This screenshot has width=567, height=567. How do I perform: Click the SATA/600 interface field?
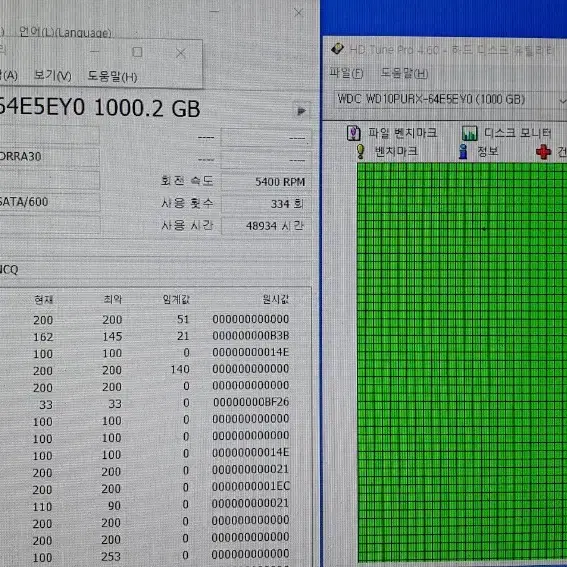50,202
